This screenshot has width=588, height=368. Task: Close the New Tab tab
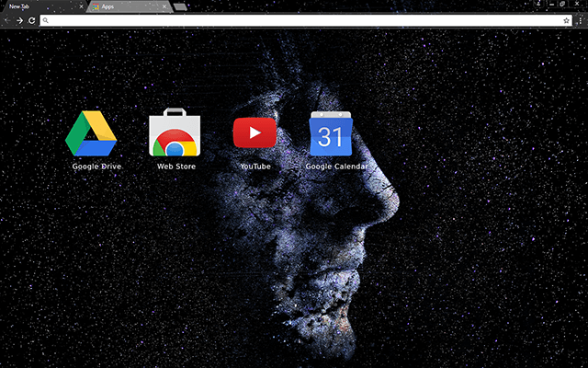[82, 6]
